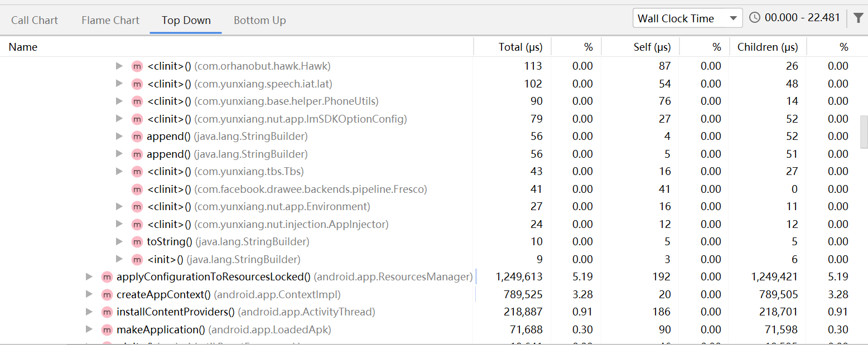The height and width of the screenshot is (345, 868).
Task: Expand the createAppContext() node
Action: (x=89, y=294)
